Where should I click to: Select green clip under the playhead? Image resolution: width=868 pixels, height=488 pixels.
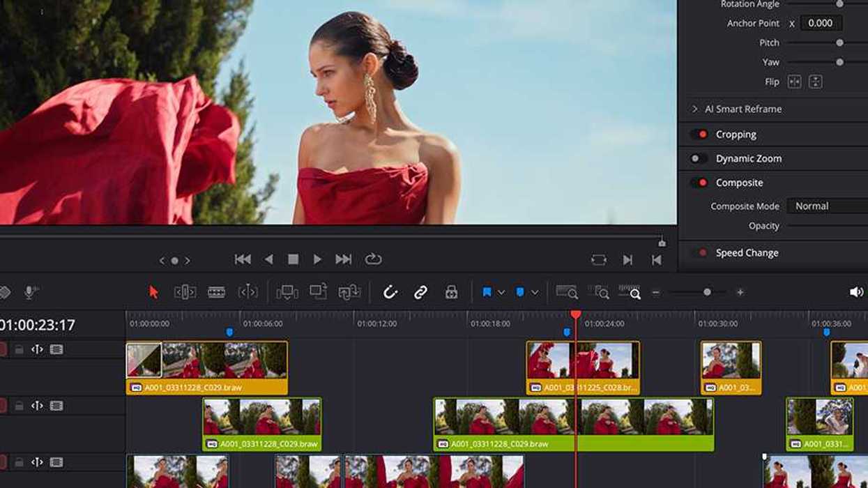pos(574,424)
